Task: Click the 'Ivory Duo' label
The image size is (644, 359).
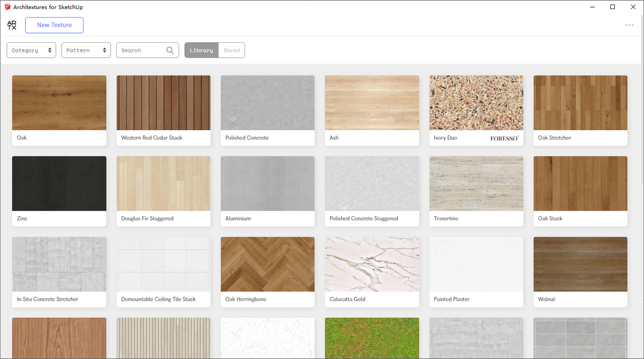Action: (x=445, y=138)
